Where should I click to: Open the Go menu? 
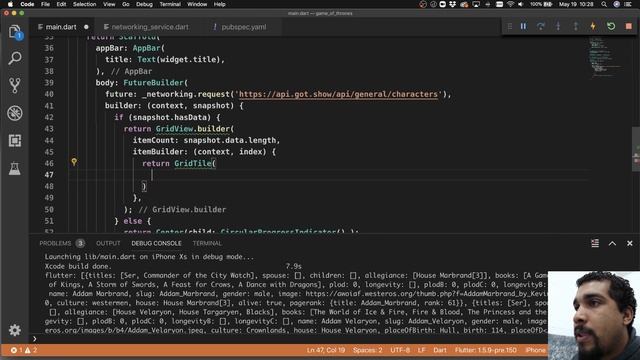click(126, 4)
